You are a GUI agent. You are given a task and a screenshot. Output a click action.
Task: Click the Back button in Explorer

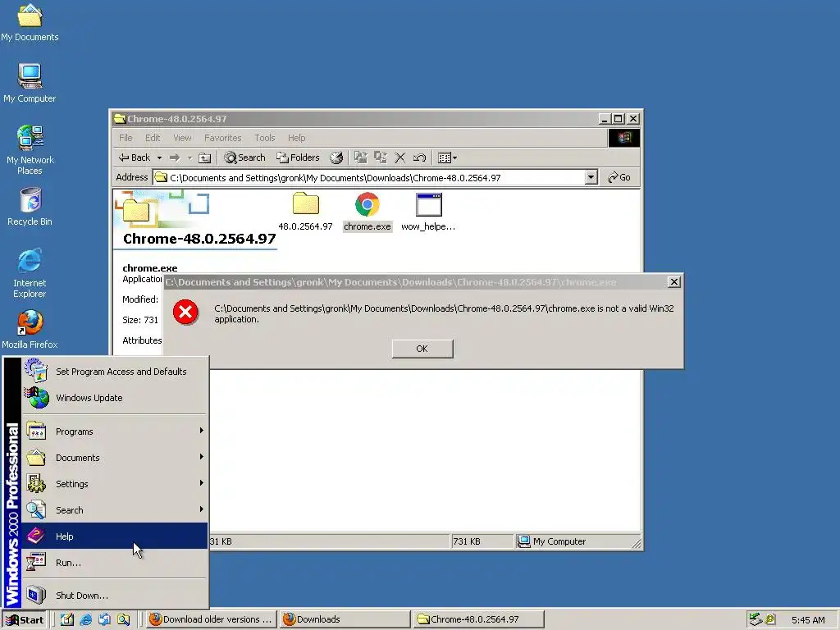coord(135,157)
